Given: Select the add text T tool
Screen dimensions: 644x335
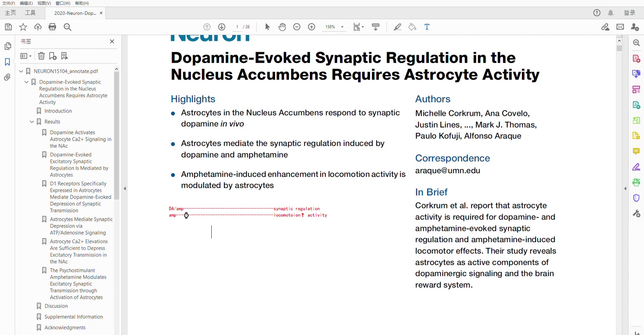Looking at the screenshot, I should pos(427,27).
